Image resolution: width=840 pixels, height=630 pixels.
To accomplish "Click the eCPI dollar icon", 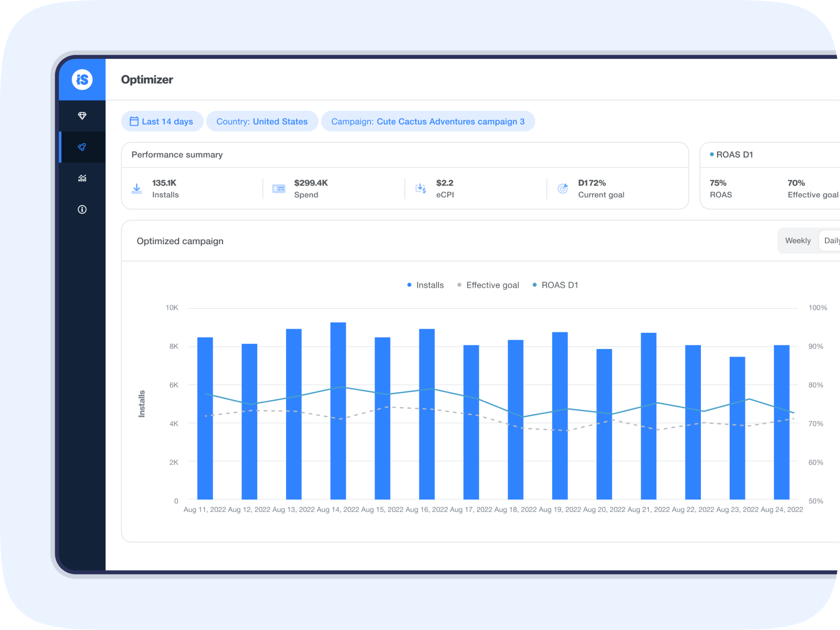I will 421,188.
